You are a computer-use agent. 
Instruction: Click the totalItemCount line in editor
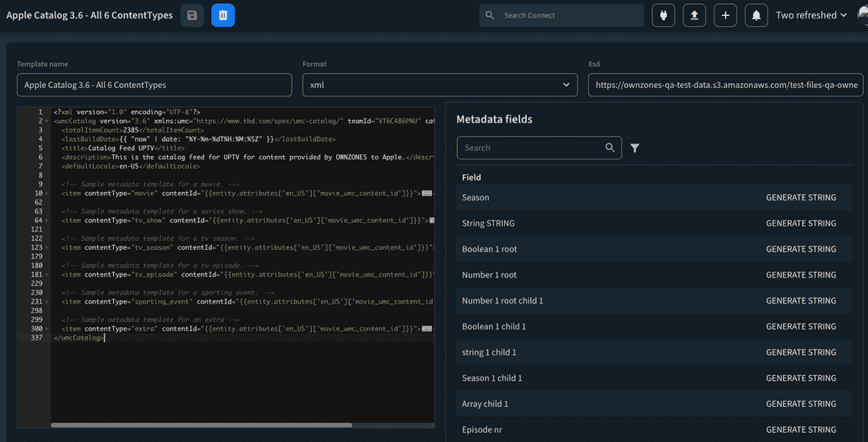pos(133,130)
